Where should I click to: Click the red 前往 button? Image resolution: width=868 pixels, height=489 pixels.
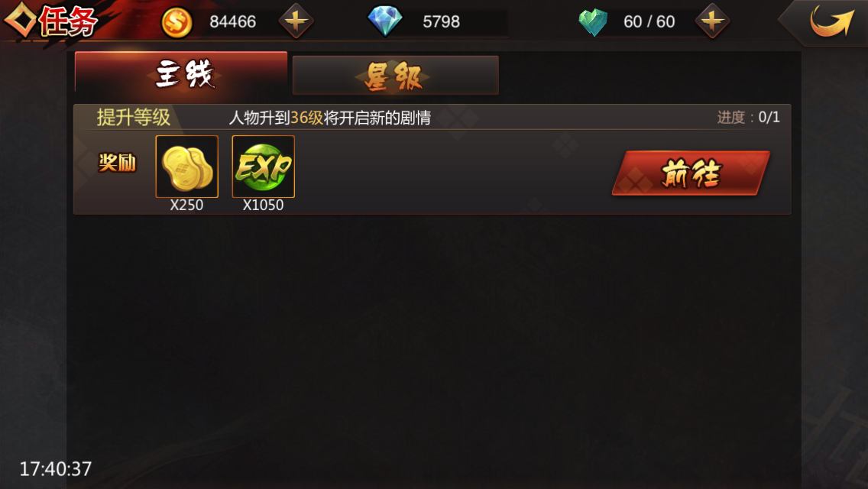(x=691, y=173)
